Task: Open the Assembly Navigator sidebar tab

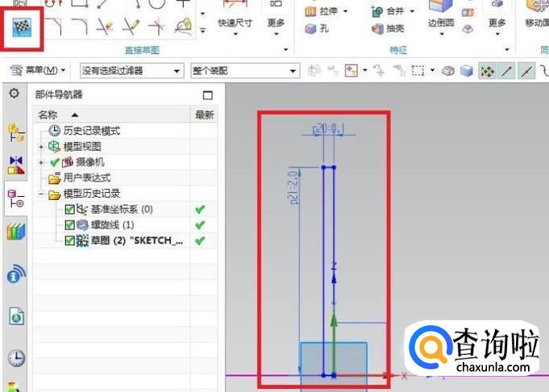Action: click(x=16, y=132)
